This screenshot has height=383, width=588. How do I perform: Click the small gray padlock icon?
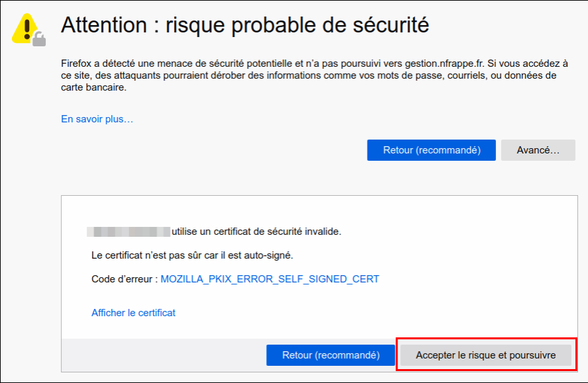tap(40, 40)
